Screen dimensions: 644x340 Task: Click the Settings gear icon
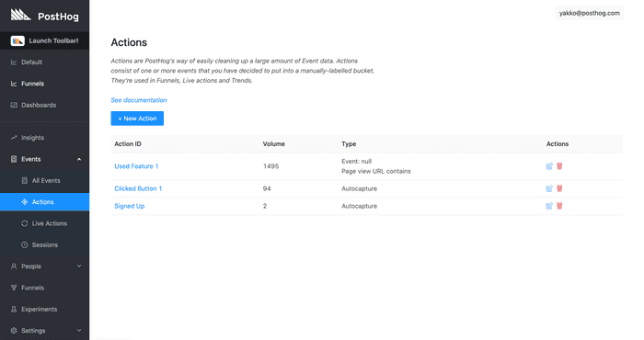14,331
